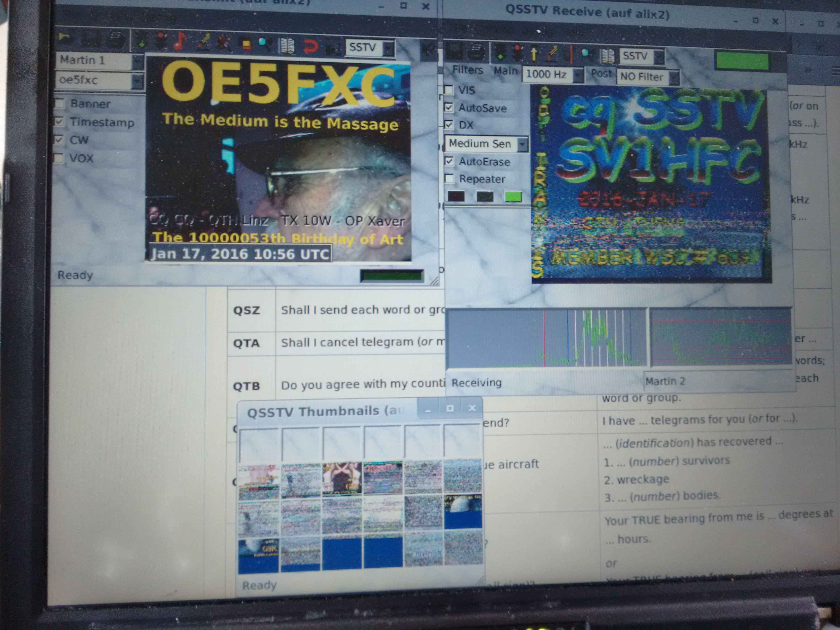Click the printer icon in receive toolbar
The image size is (840, 630).
pos(477,51)
